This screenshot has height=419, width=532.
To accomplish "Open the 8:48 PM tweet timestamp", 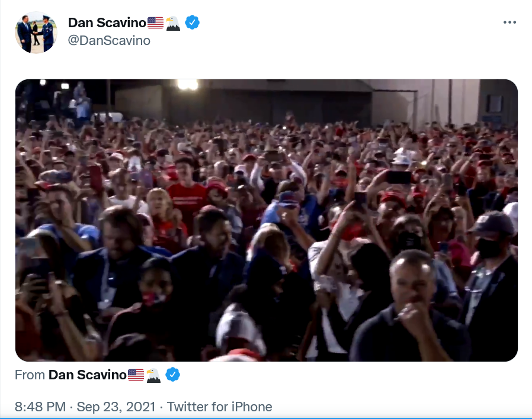I will tap(40, 407).
